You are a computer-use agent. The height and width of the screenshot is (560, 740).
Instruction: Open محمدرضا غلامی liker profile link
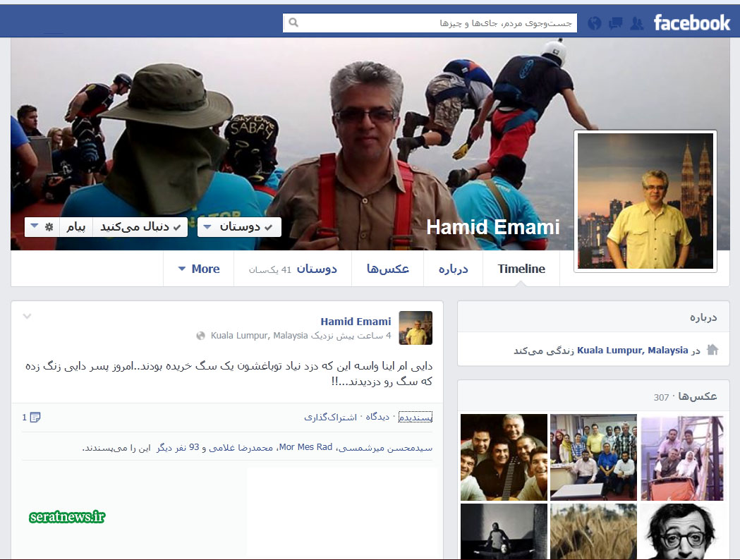(241, 447)
